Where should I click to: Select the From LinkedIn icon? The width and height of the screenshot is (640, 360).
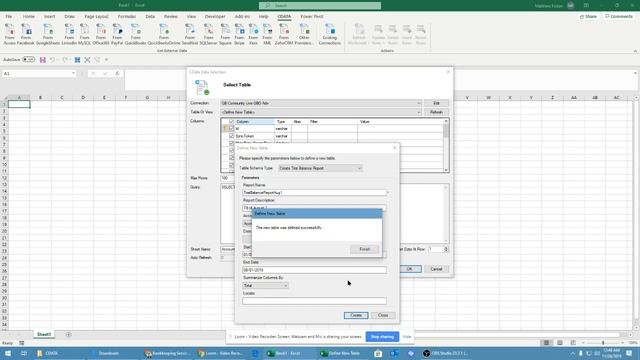[x=69, y=34]
